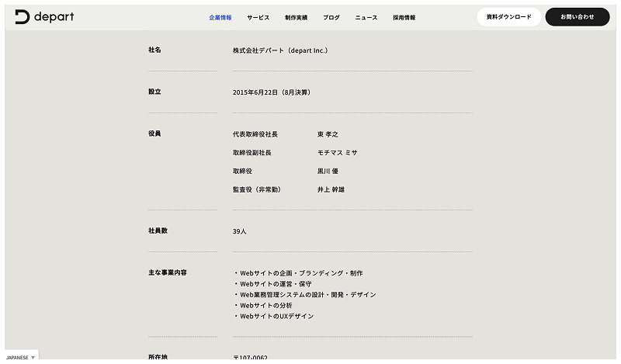This screenshot has width=621, height=364.
Task: Select the postal code 〒107-0062
Action: tap(250, 357)
